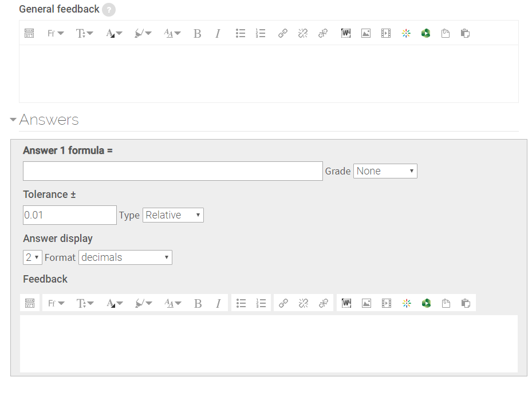Open the answer display digits dropdown showing 2
532x393 pixels.
(33, 257)
